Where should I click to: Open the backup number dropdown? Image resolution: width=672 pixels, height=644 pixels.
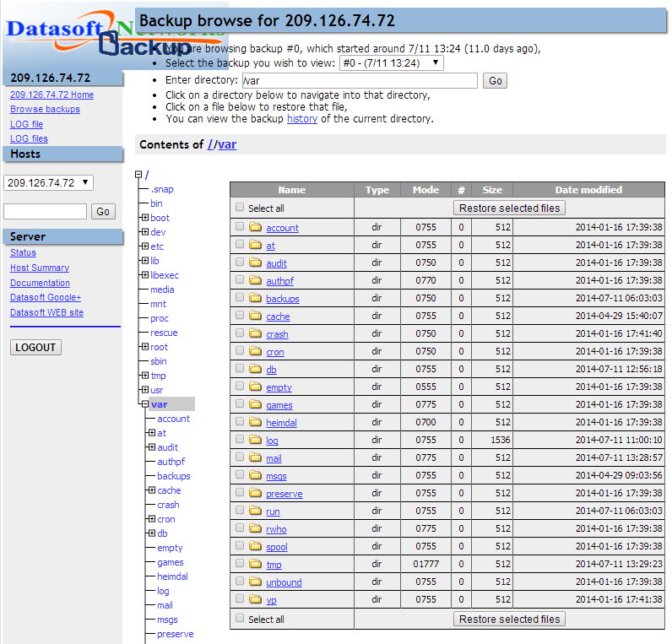point(391,63)
